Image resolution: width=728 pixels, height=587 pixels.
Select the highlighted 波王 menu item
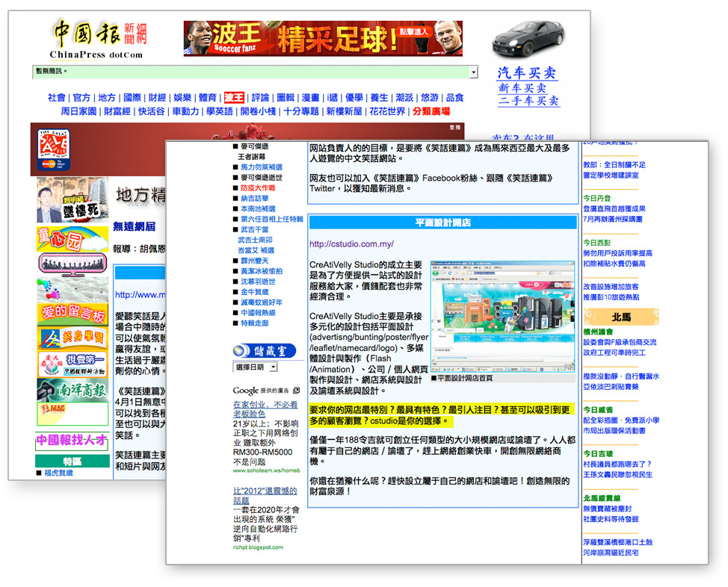point(234,97)
